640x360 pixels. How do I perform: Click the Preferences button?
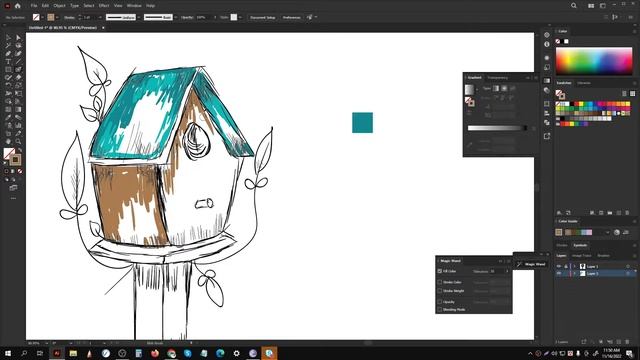pos(291,18)
